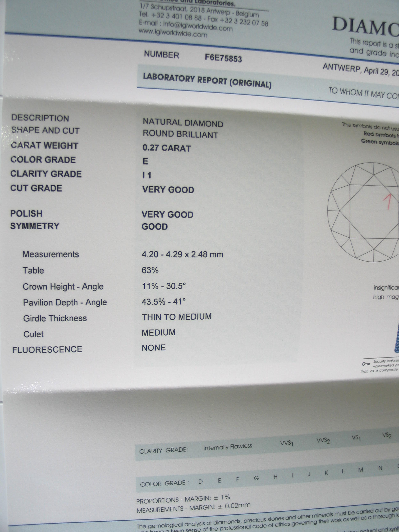Click the measurements 4.20 - 4.29 x 2.48 mm
Screen dimensions: 399x532
click(x=182, y=255)
